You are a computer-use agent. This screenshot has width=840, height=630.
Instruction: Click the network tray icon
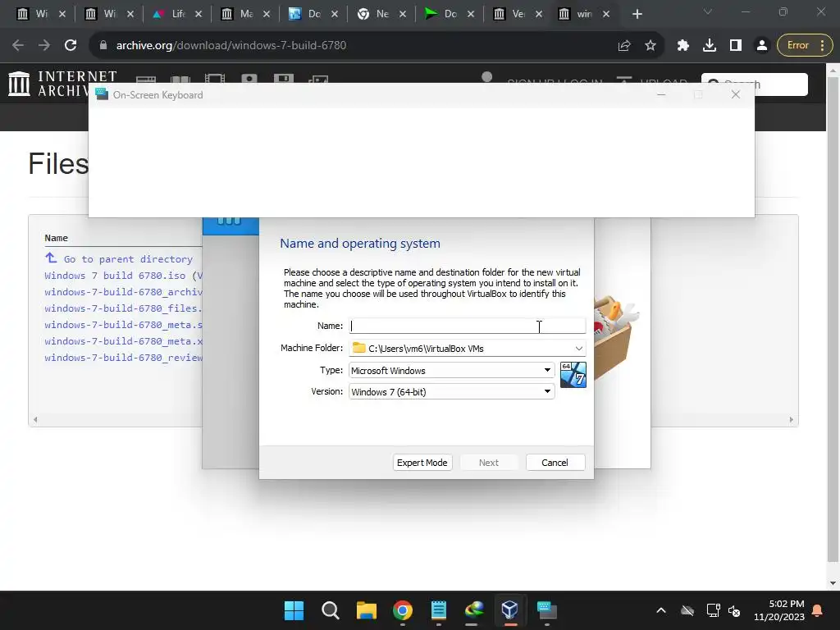click(x=713, y=610)
